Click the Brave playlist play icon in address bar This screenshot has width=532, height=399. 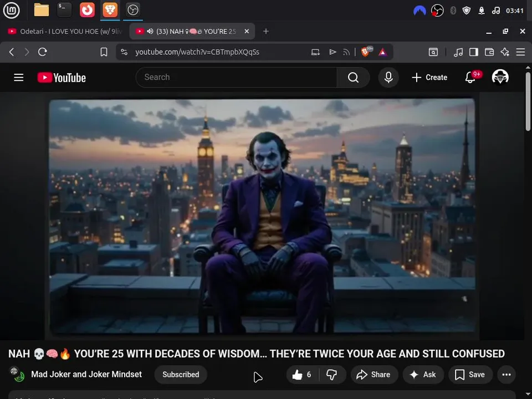(x=332, y=52)
